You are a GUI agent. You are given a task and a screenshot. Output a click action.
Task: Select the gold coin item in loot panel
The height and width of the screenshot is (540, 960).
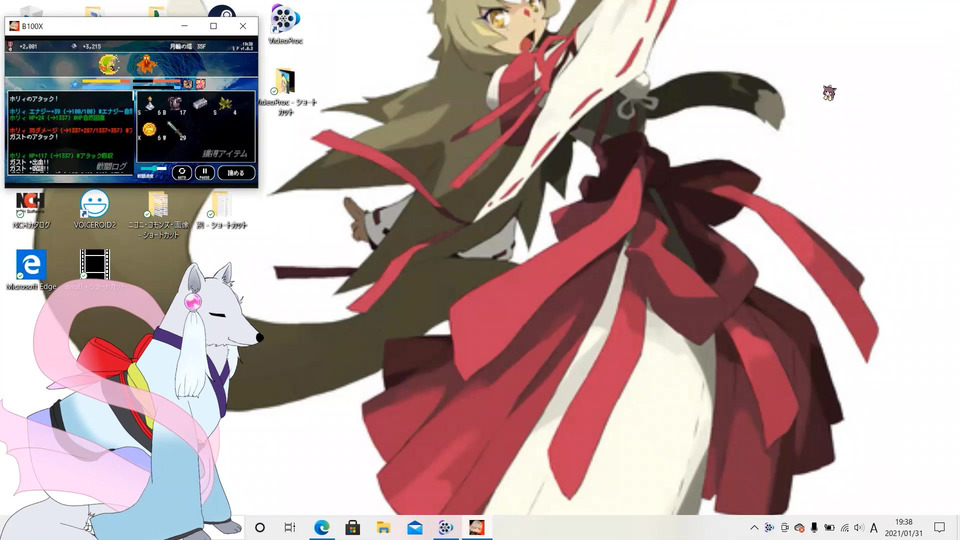(x=149, y=129)
